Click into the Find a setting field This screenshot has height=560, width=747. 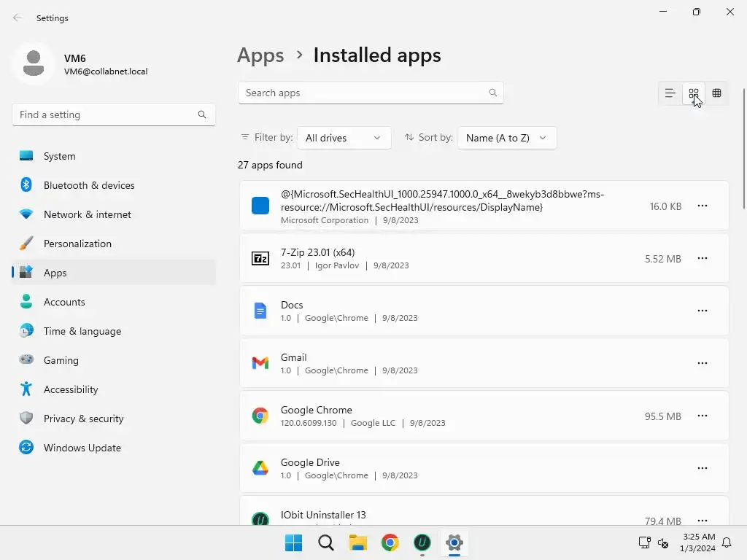113,114
